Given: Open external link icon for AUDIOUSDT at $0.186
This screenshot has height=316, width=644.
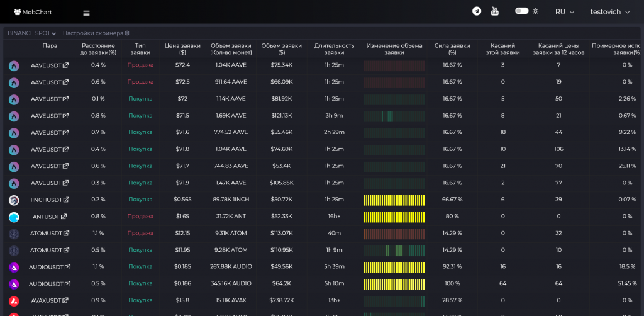Looking at the screenshot, I should [x=68, y=283].
